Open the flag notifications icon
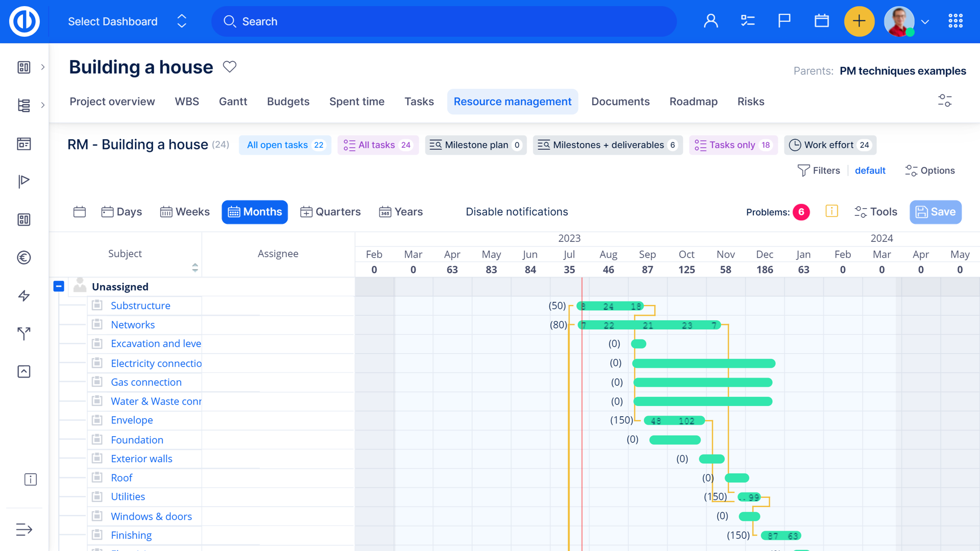 click(784, 20)
